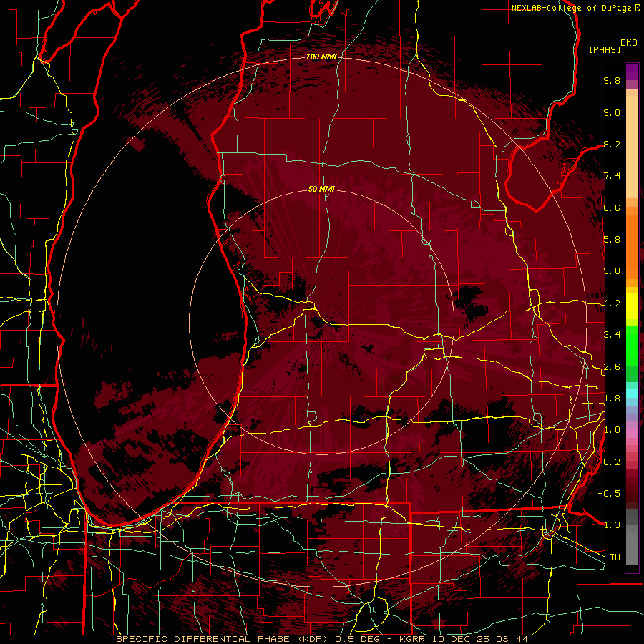The height and width of the screenshot is (644, 644).
Task: Click the '2.6' scale value
Action: click(x=612, y=367)
